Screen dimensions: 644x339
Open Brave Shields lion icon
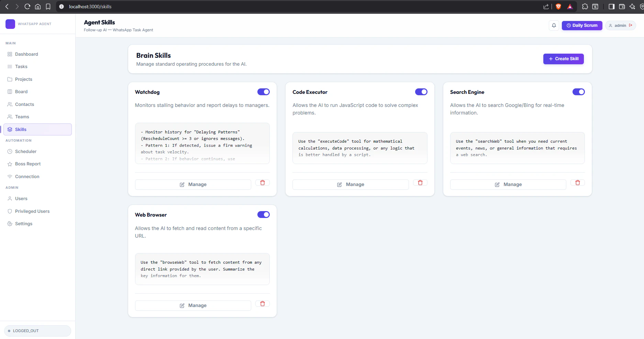(559, 6)
